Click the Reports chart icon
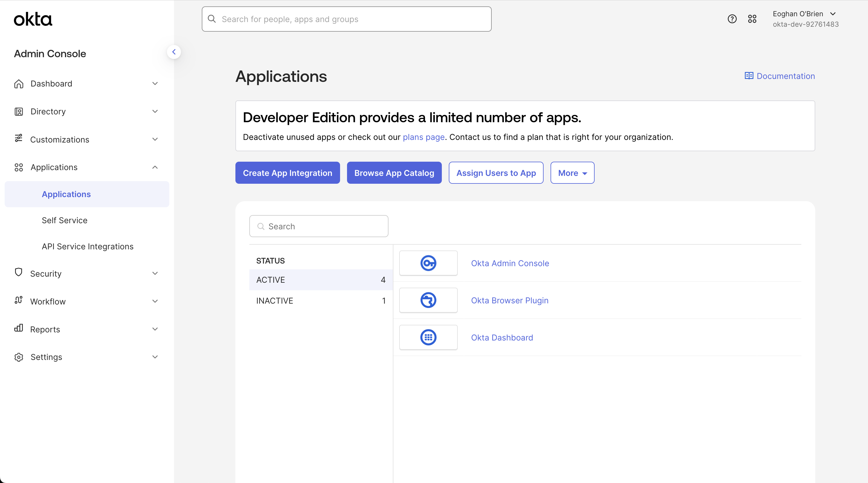This screenshot has height=483, width=868. pos(19,329)
